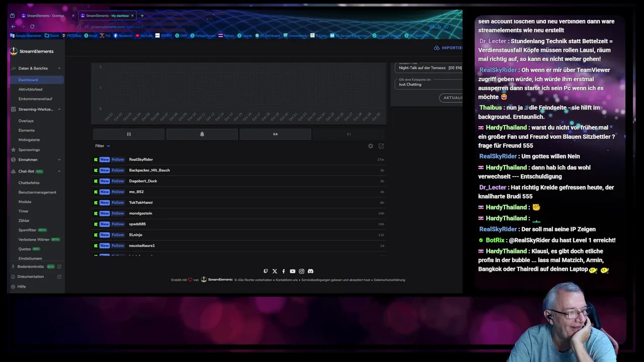Open a new browser tab
The height and width of the screenshot is (362, 644).
pyautogui.click(x=142, y=16)
